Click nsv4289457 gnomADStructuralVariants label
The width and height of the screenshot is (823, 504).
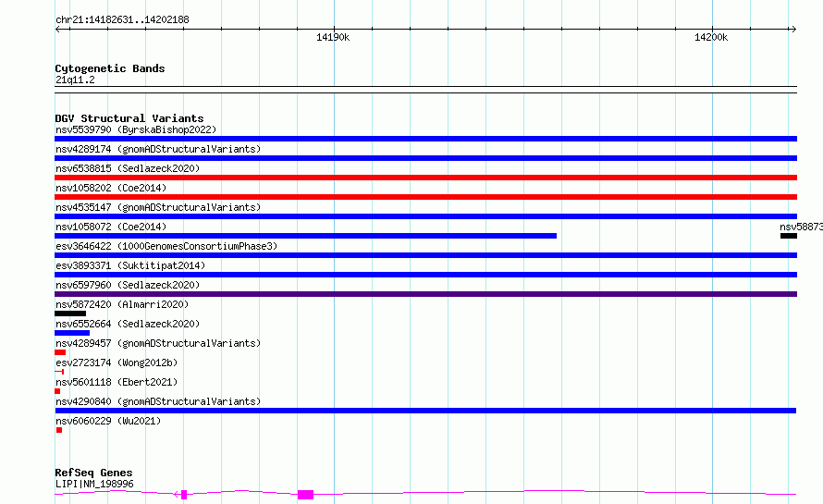click(x=158, y=343)
